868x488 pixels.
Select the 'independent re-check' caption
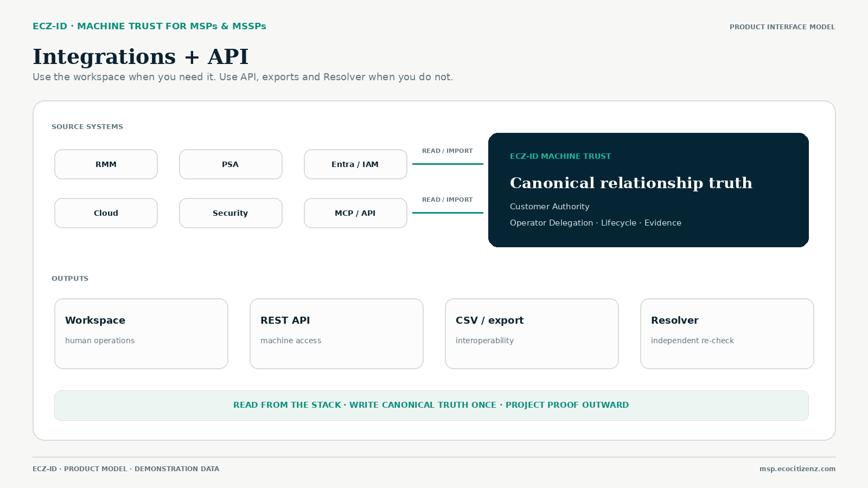click(x=692, y=341)
